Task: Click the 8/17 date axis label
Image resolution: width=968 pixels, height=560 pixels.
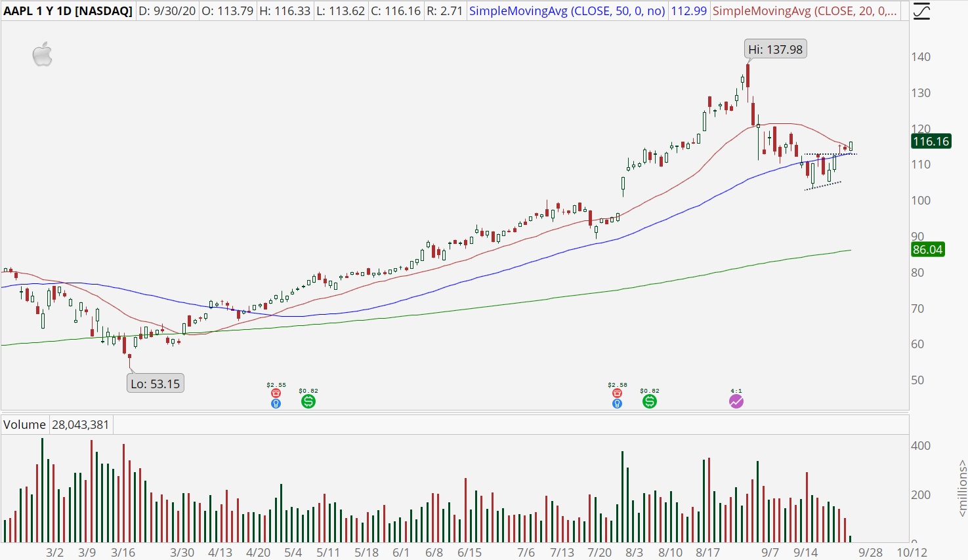Action: click(x=708, y=552)
